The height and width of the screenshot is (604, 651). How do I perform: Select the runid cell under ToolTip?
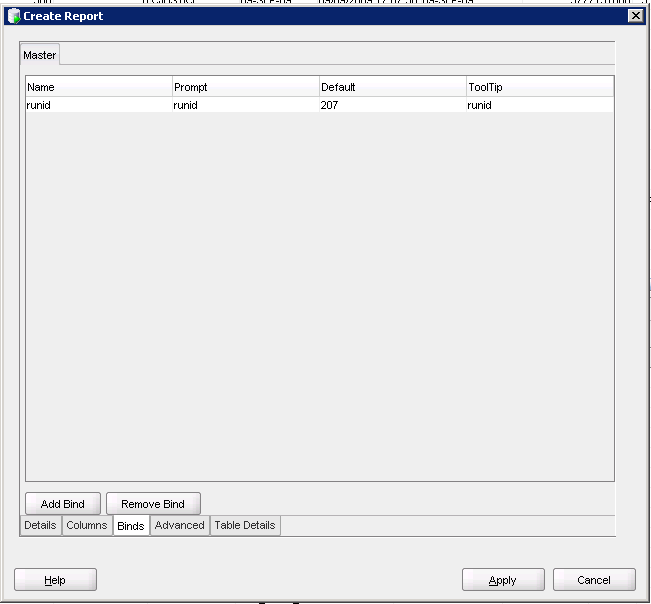[x=540, y=105]
